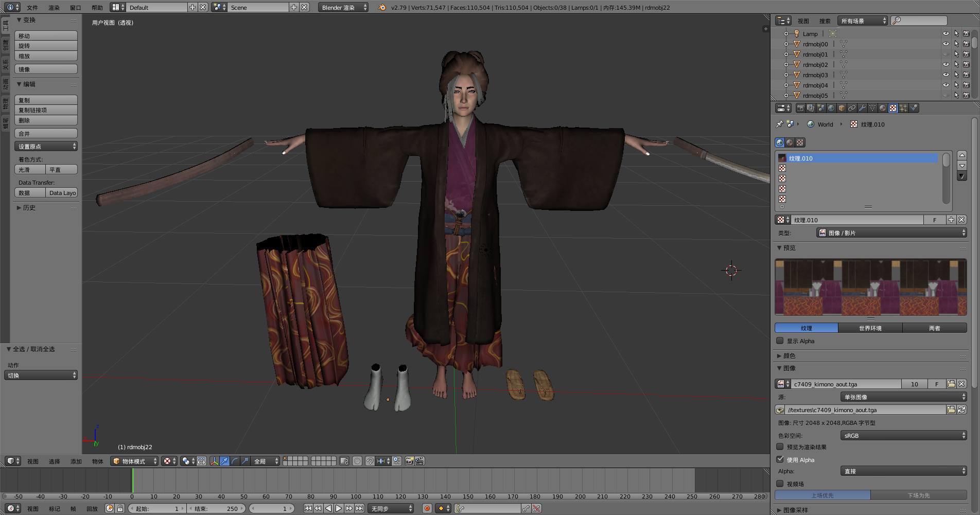Switch to the Particles properties tab
980x515 pixels.
coord(904,108)
